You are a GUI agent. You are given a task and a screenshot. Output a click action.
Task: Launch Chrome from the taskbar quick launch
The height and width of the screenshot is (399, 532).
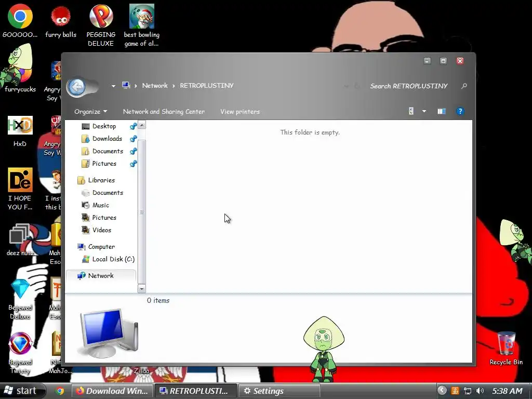[60, 391]
